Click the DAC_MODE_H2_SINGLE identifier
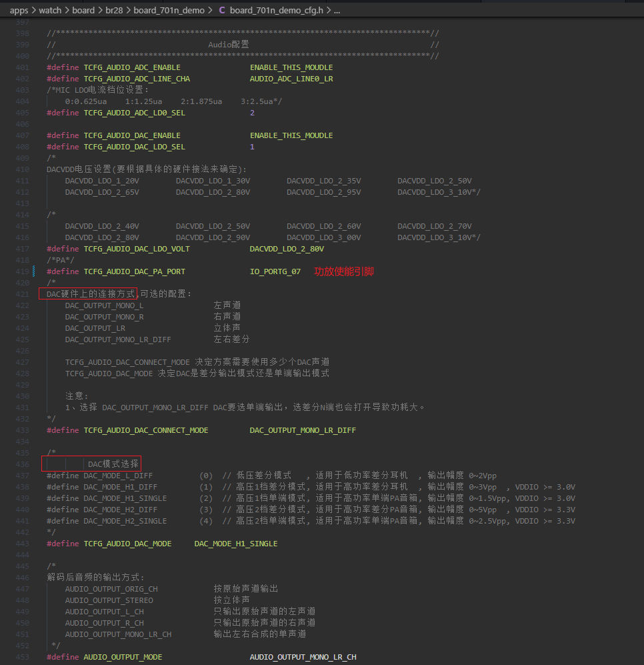This screenshot has height=665, width=644. [125, 521]
